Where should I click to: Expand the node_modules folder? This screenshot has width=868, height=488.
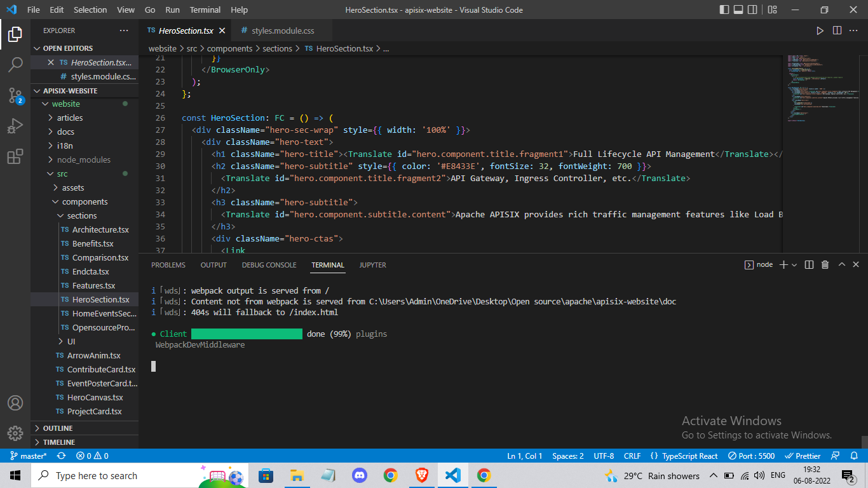tap(85, 159)
